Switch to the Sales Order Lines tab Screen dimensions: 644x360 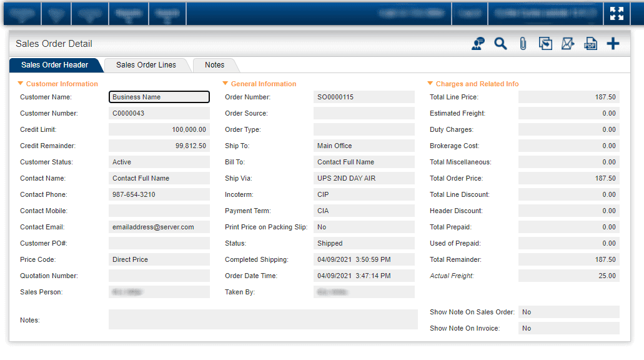(x=146, y=65)
